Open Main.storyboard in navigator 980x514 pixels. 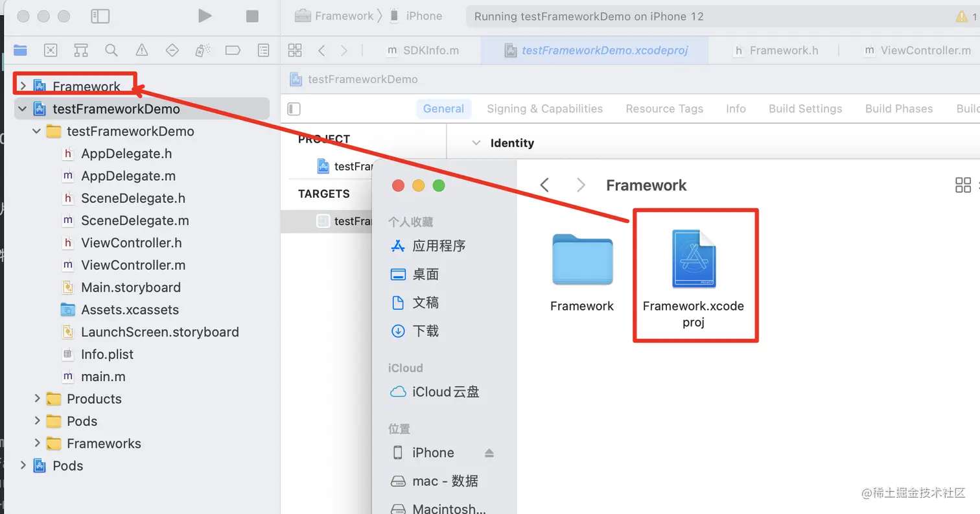pyautogui.click(x=130, y=287)
